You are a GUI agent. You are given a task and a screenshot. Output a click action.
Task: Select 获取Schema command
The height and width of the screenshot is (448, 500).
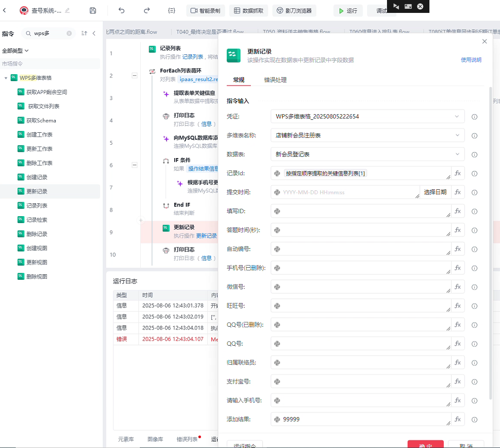coord(41,120)
